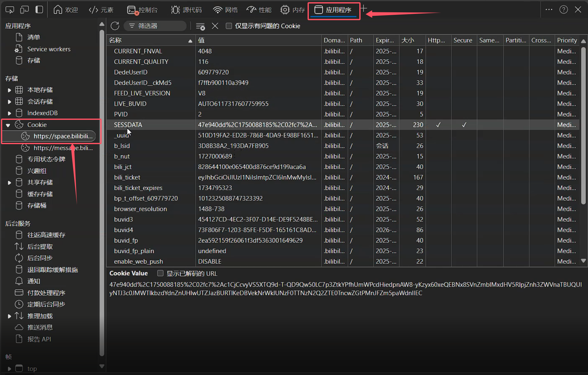Viewport: 588px width, 375px height.
Task: Expand the top frame node
Action: pos(9,368)
